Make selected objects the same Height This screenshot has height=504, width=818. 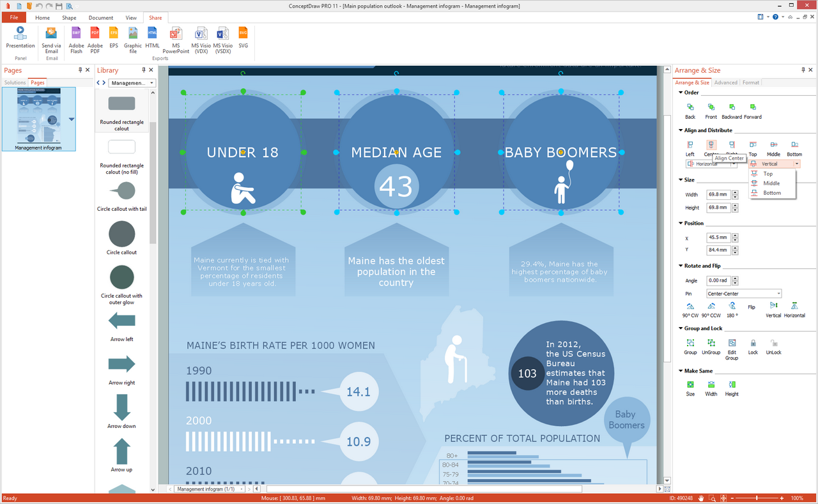click(x=732, y=389)
